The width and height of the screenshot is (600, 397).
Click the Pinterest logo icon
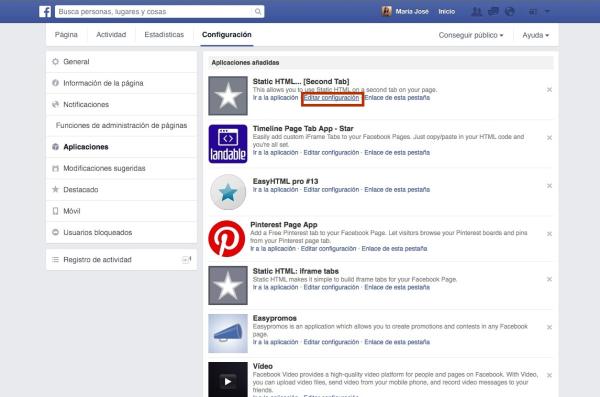pyautogui.click(x=227, y=239)
